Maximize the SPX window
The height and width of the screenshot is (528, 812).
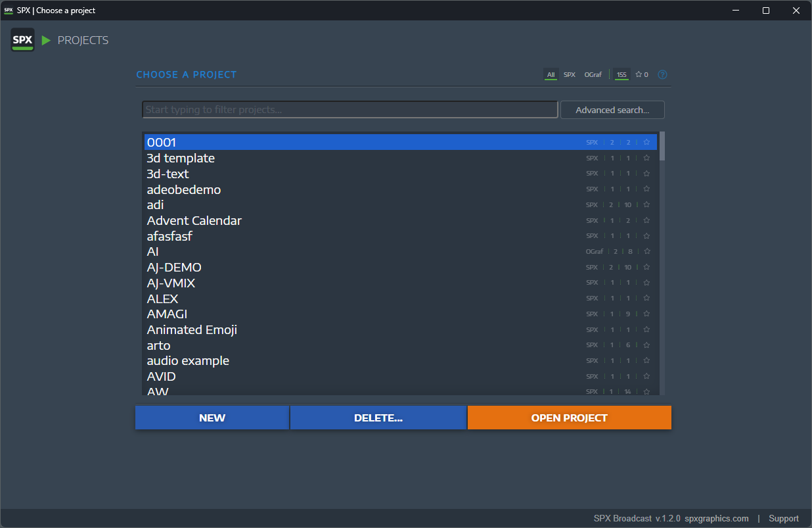[766, 11]
